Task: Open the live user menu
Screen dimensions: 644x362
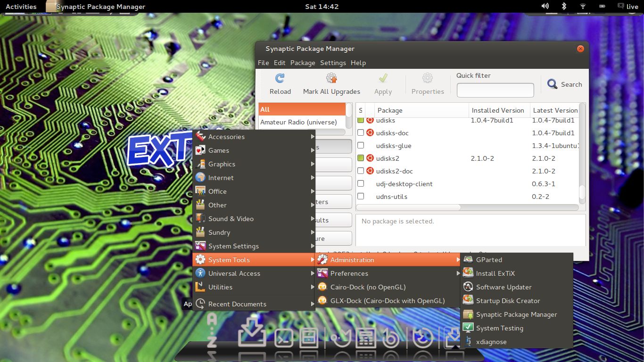Action: coord(627,7)
